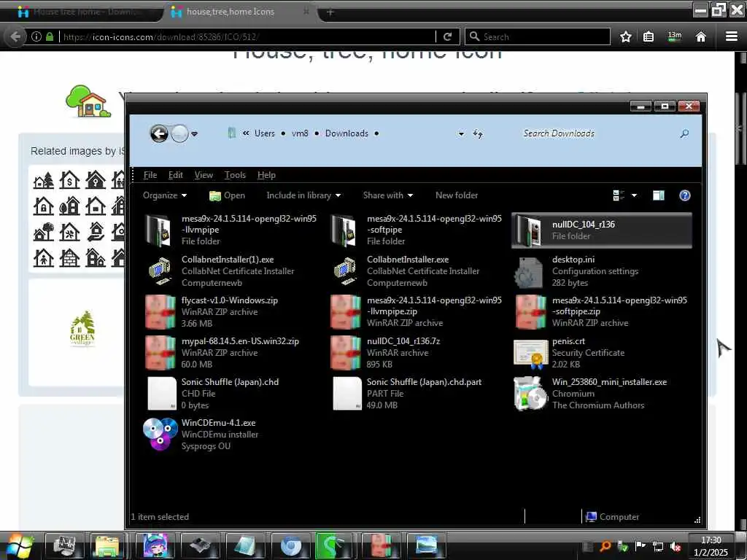Show bookmarks list in browser
747x560 pixels.
[649, 36]
